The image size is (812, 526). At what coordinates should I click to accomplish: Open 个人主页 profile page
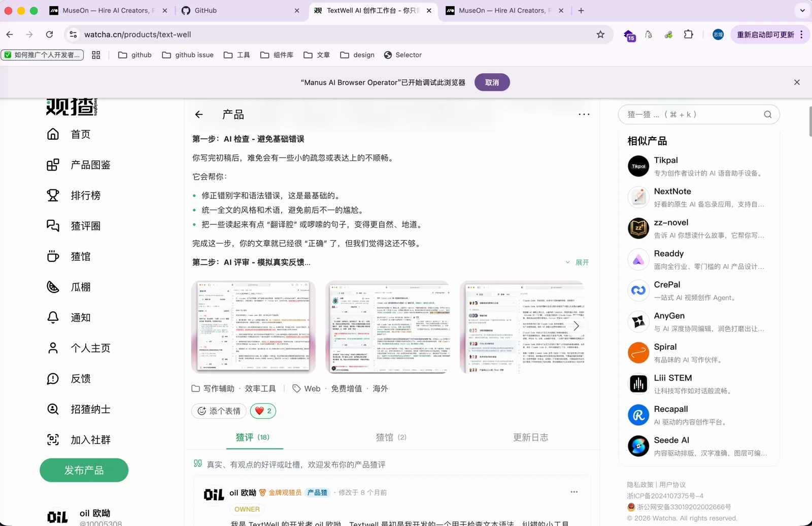[78, 348]
